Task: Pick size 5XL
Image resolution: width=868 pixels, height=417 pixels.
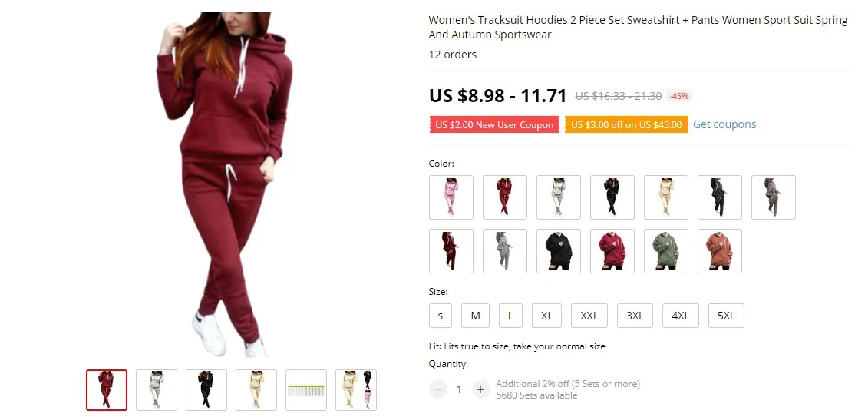Action: (726, 316)
